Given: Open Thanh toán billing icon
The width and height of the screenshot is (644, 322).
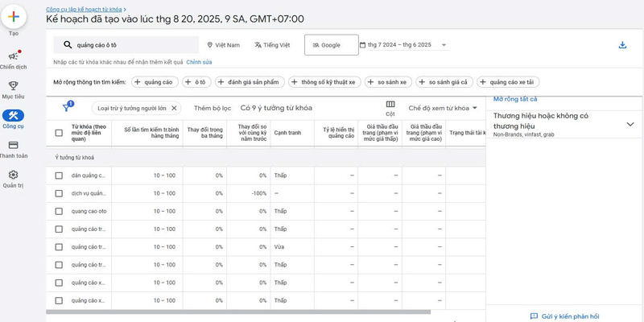Looking at the screenshot, I should coord(13,145).
